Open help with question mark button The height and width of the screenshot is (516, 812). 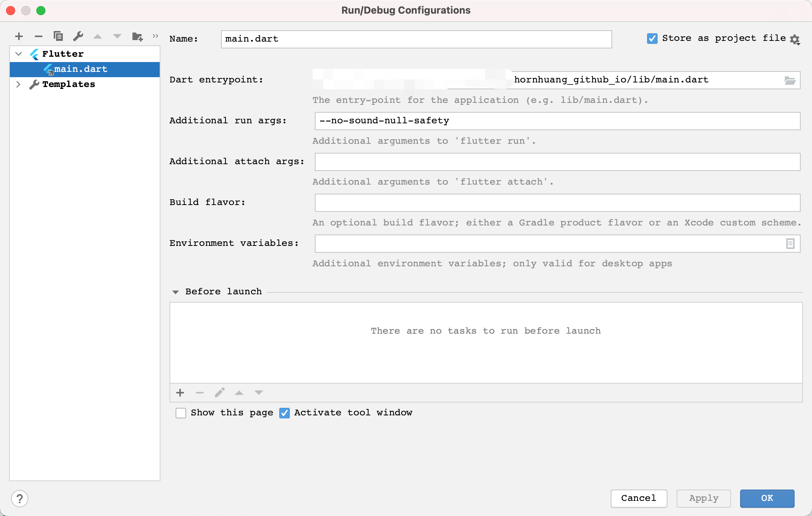pyautogui.click(x=20, y=499)
